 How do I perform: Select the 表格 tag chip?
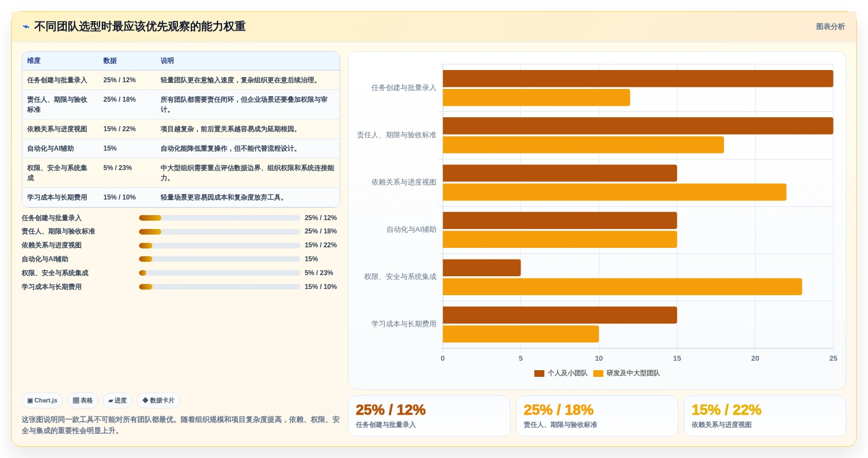click(x=83, y=400)
